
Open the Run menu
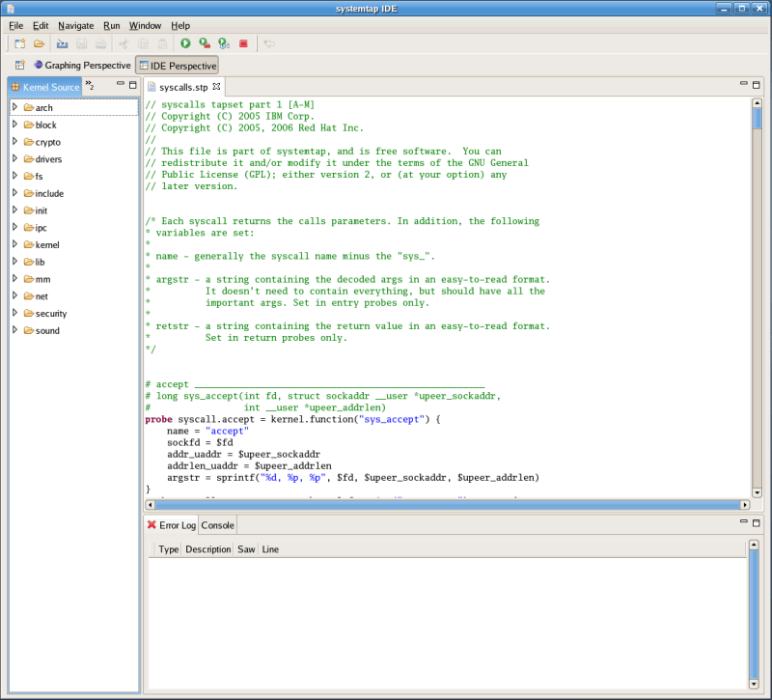[112, 25]
